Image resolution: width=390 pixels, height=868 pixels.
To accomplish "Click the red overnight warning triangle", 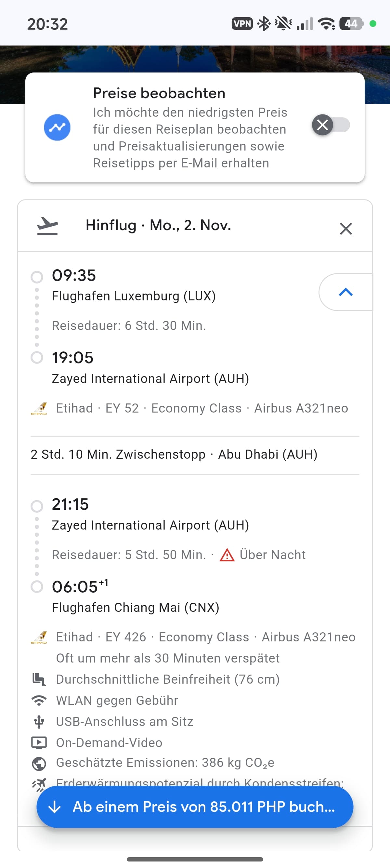I will (227, 555).
